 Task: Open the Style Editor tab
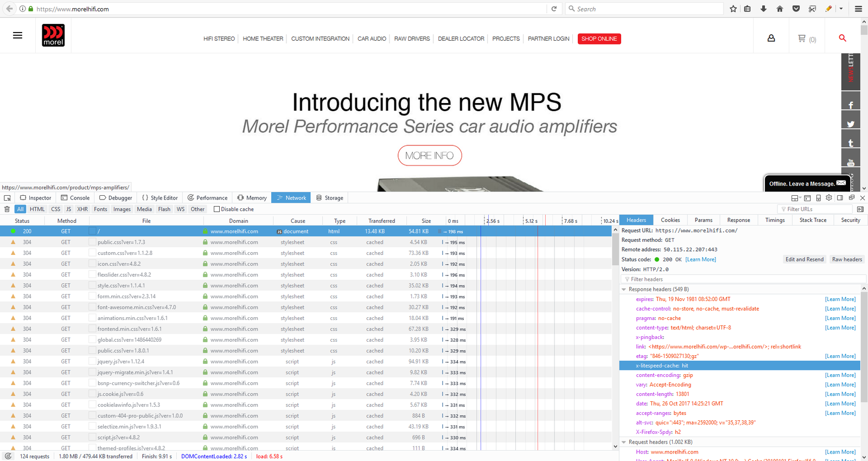coord(160,198)
